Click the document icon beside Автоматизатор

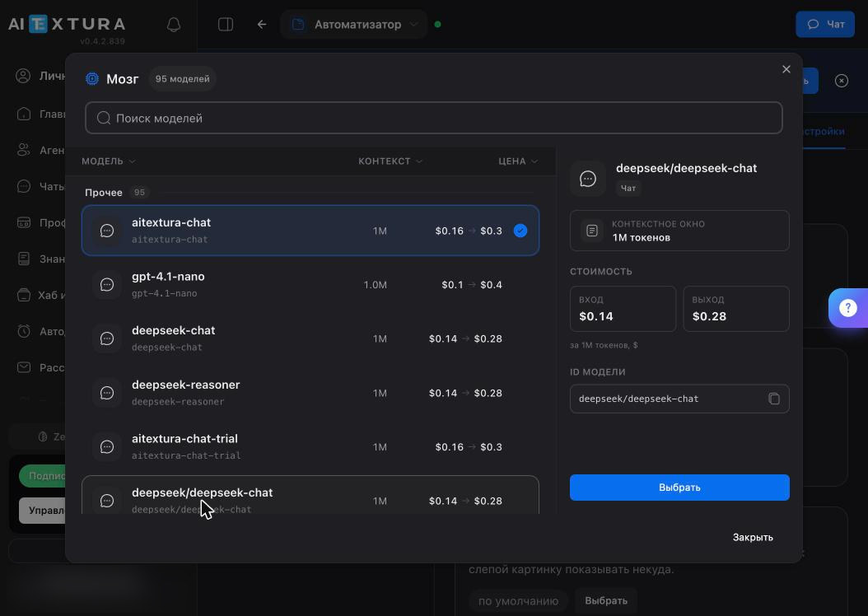(x=298, y=25)
